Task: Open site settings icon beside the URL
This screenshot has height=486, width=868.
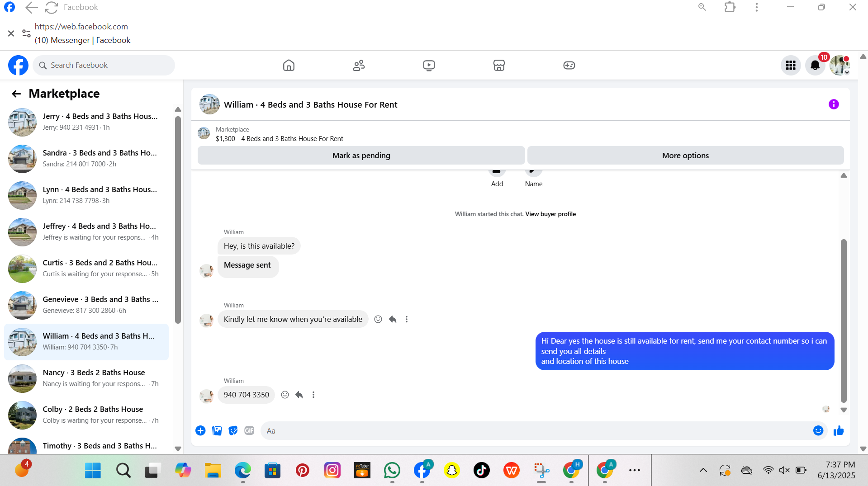Action: 26,33
